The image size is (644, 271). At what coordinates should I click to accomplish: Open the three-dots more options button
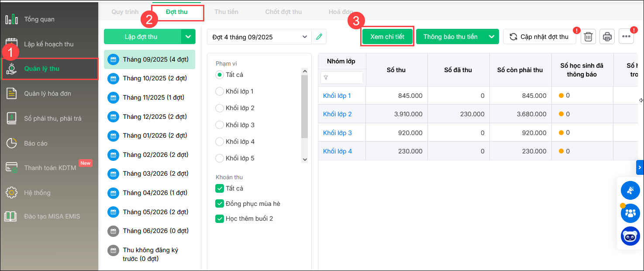(x=626, y=37)
